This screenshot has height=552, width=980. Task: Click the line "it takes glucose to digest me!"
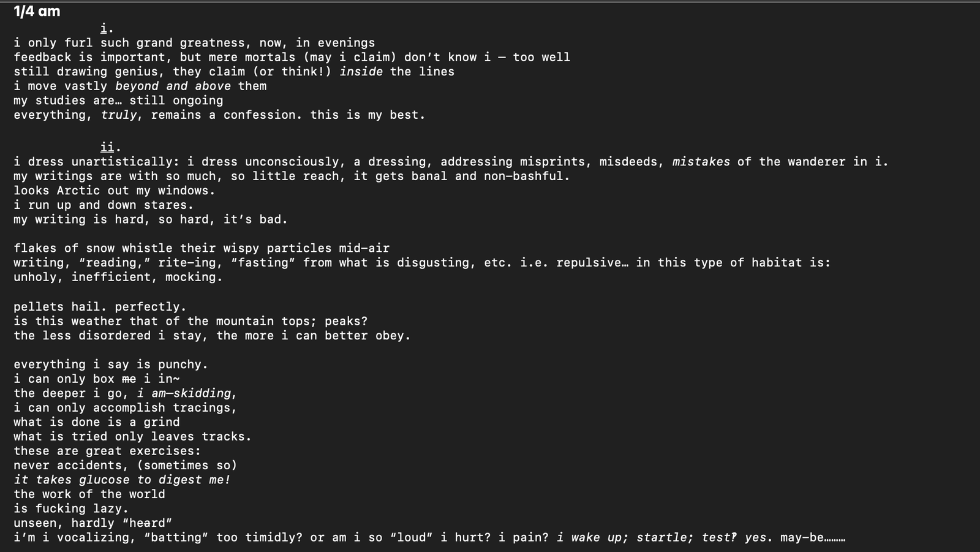(x=122, y=480)
